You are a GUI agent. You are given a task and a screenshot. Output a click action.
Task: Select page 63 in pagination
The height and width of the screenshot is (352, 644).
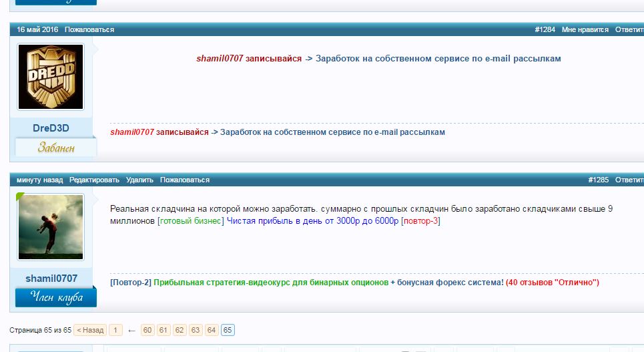click(196, 330)
